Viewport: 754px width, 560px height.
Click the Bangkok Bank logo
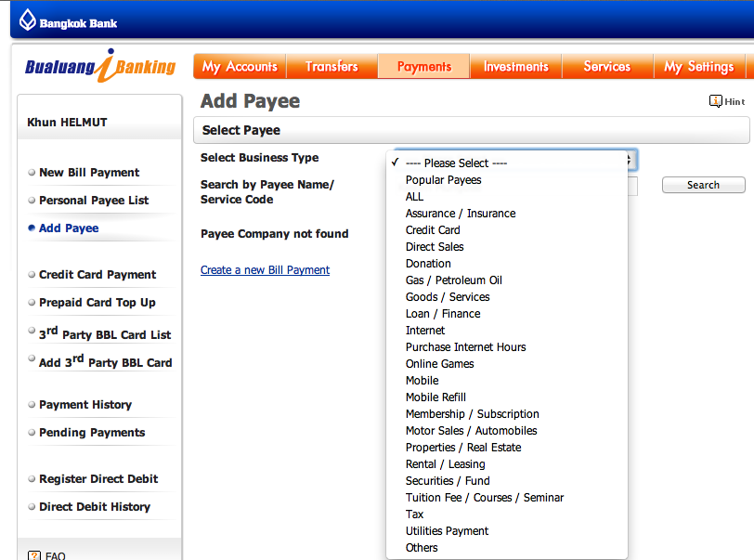(x=68, y=21)
